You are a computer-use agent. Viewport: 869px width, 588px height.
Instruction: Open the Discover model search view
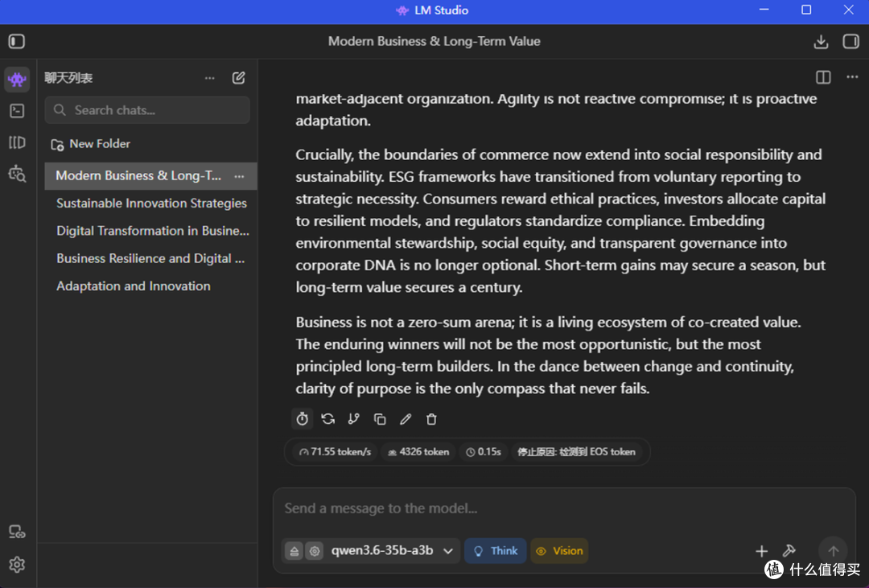coord(17,174)
